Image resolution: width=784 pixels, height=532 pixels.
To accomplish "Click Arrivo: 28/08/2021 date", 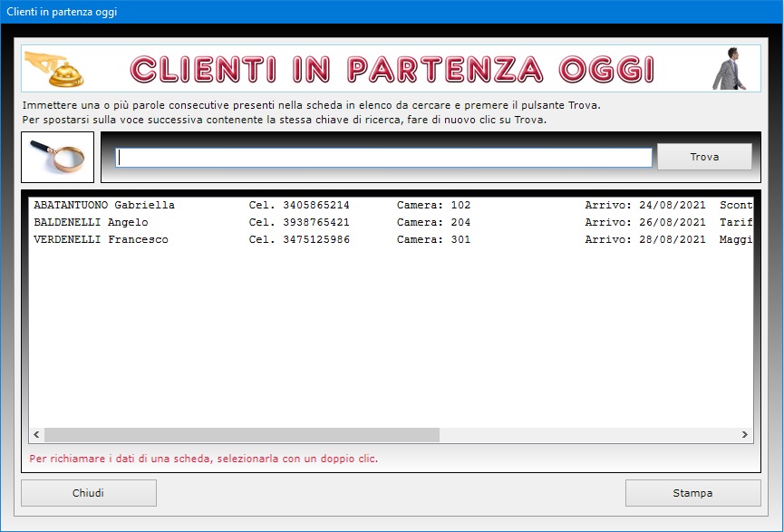I will point(645,239).
